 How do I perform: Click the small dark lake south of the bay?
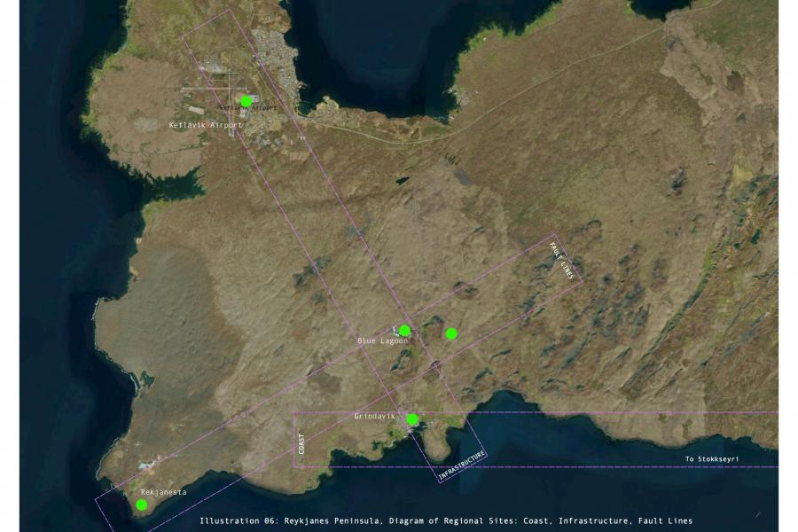[x=403, y=181]
